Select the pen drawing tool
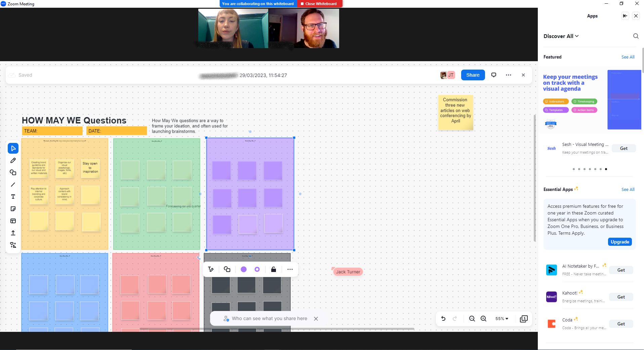The image size is (644, 350). pyautogui.click(x=13, y=160)
